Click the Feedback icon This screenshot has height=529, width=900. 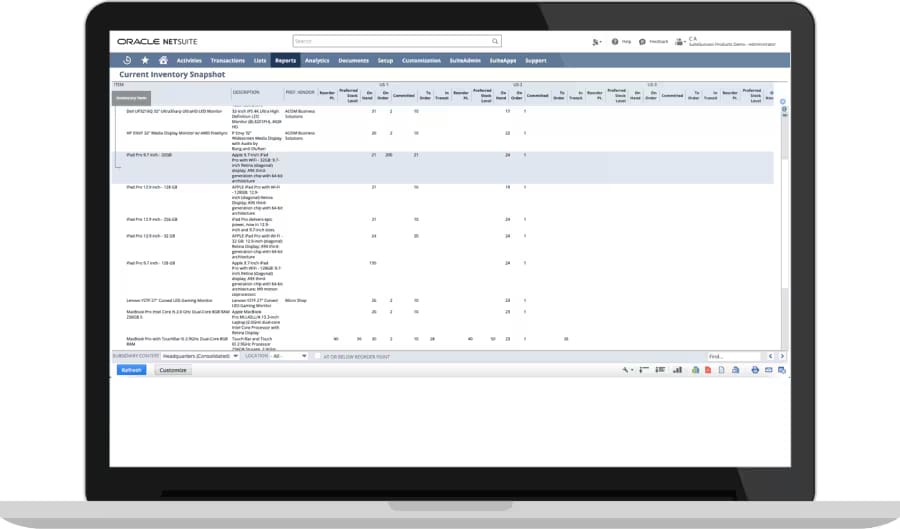pos(643,42)
